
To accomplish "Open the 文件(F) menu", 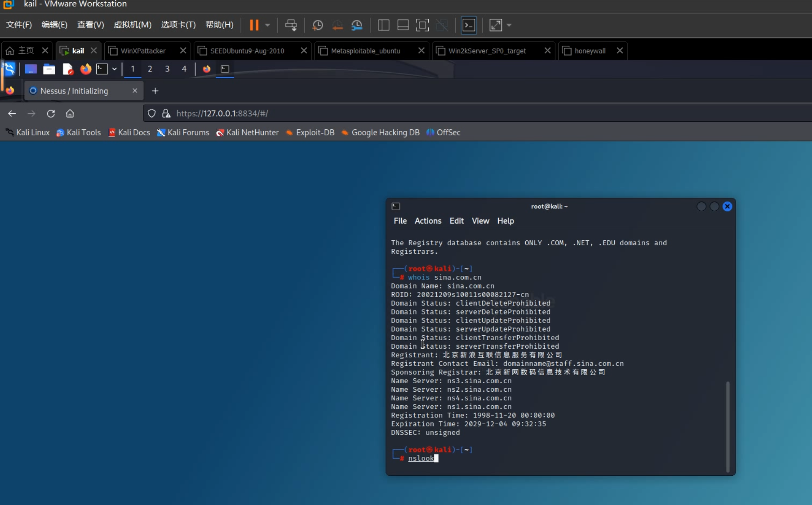I will tap(19, 25).
